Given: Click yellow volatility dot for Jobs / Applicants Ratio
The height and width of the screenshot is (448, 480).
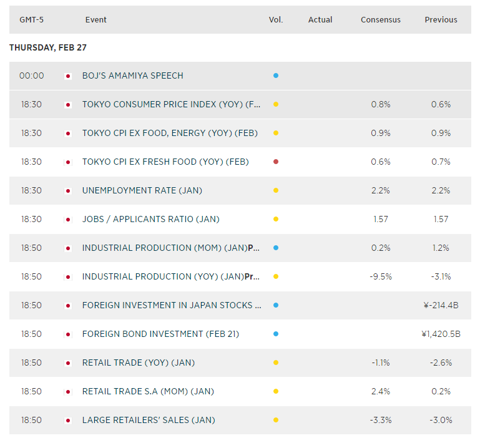Looking at the screenshot, I should tap(276, 219).
